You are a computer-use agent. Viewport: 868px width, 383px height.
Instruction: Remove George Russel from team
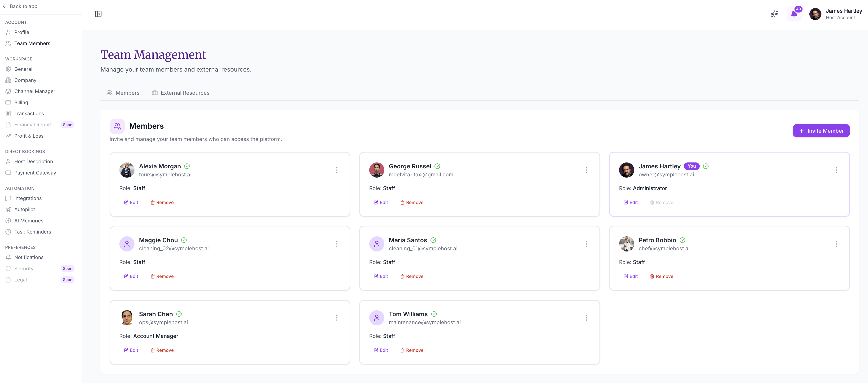tap(412, 203)
